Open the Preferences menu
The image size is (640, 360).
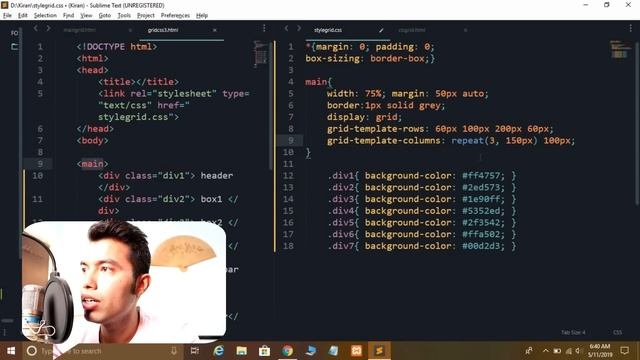[176, 16]
